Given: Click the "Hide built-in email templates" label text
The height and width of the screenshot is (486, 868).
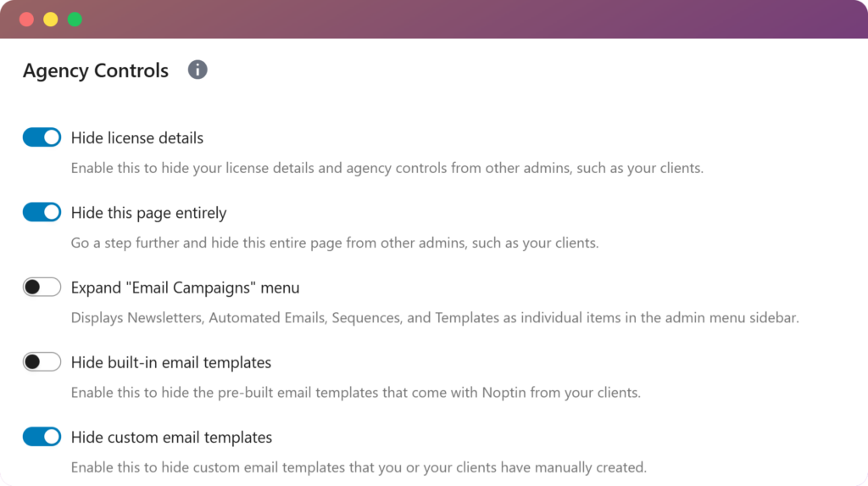Looking at the screenshot, I should [x=171, y=362].
